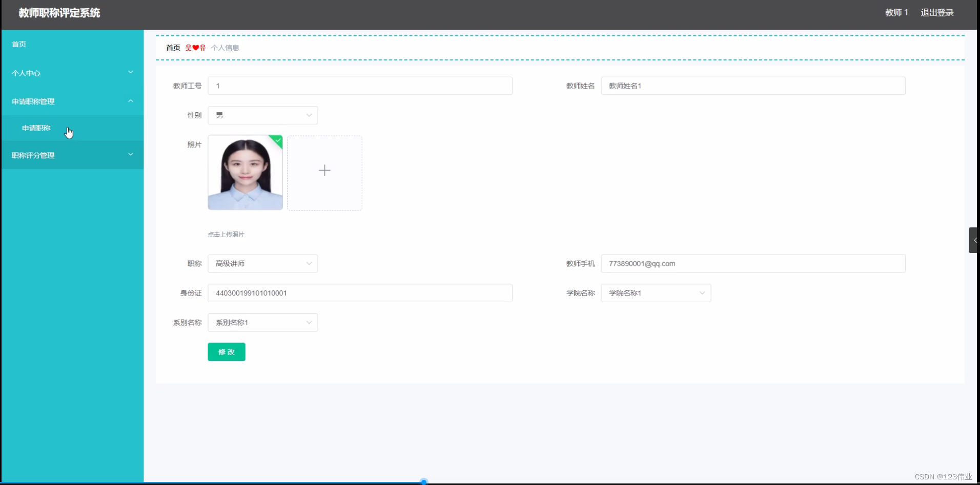Image resolution: width=980 pixels, height=485 pixels.
Task: Open the 职称 dropdown showing 高级讲师
Action: (263, 263)
